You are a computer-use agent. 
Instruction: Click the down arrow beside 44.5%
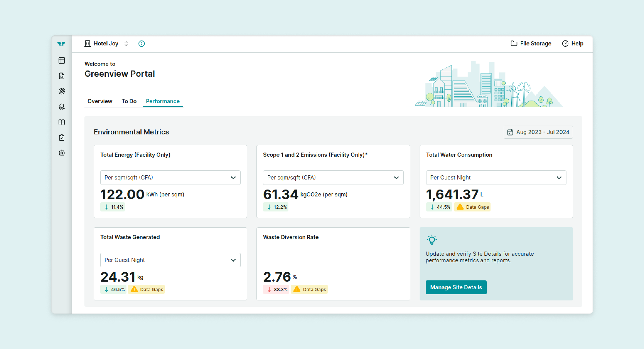point(432,207)
